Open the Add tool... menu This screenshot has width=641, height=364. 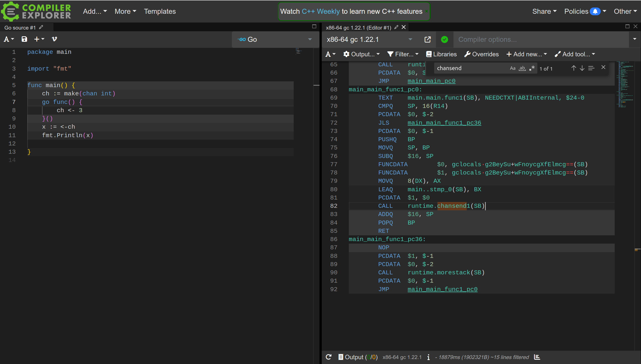[575, 54]
